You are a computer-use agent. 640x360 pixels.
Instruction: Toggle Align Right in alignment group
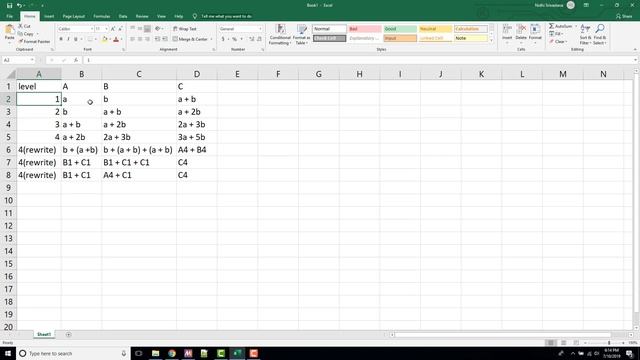click(147, 39)
